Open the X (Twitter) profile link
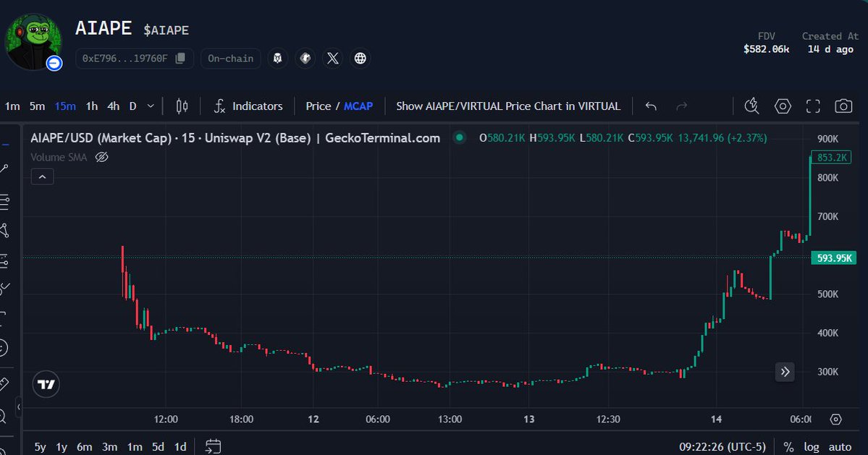 333,59
